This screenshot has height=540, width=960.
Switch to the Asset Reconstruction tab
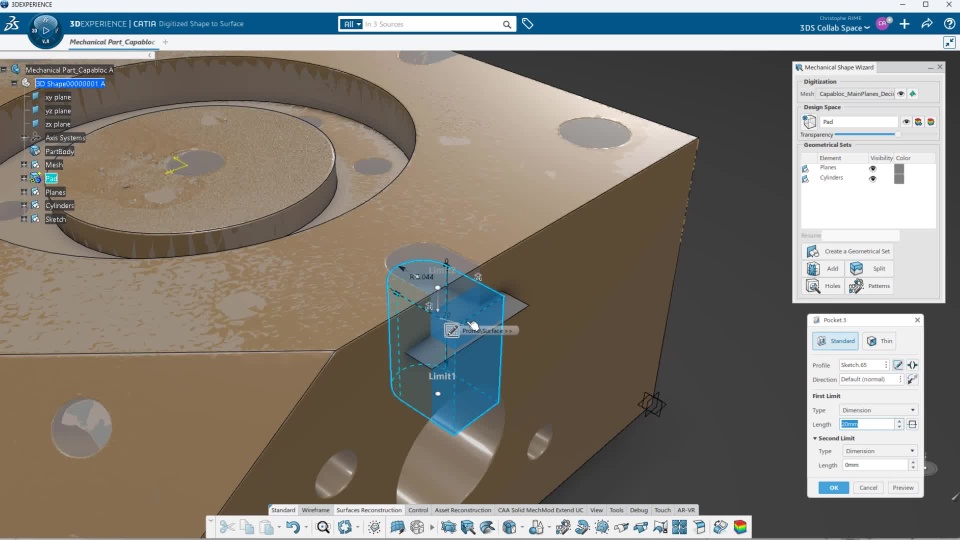tap(463, 510)
